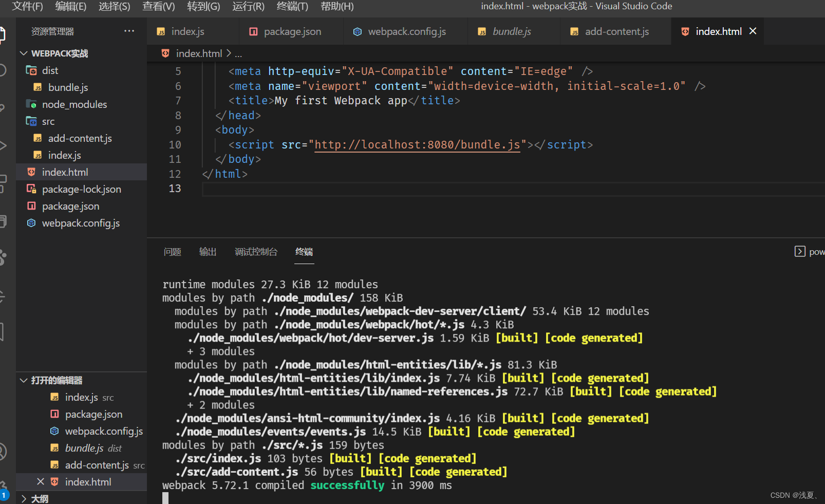Select add-content.js src in open editors
This screenshot has height=504, width=825.
pyautogui.click(x=81, y=465)
